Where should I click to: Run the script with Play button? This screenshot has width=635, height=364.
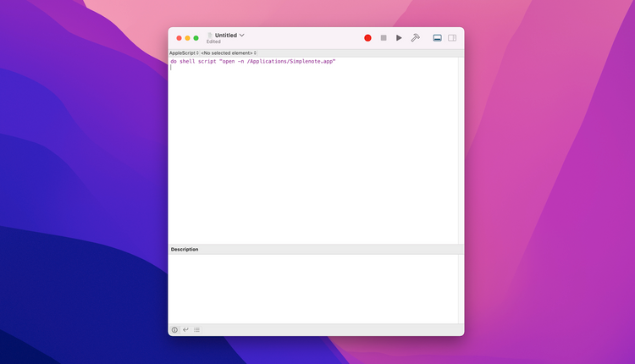[x=399, y=37]
